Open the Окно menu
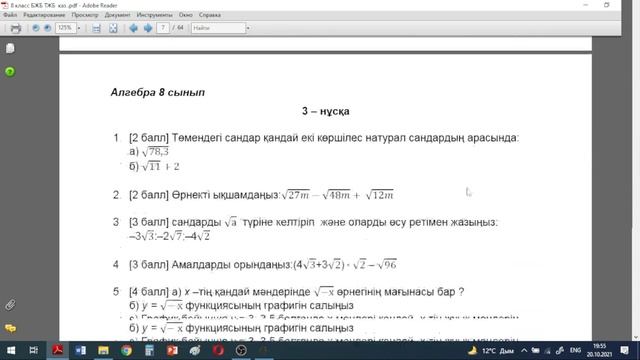 pos(185,15)
